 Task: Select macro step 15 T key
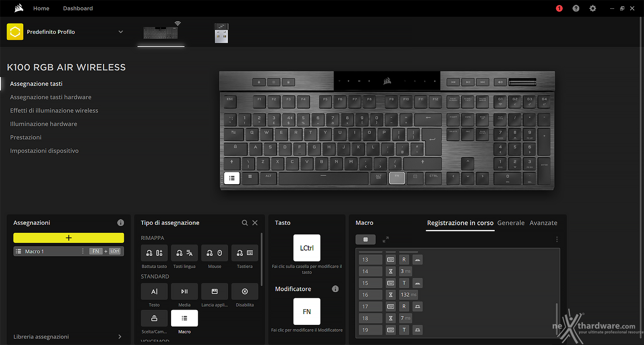click(404, 283)
